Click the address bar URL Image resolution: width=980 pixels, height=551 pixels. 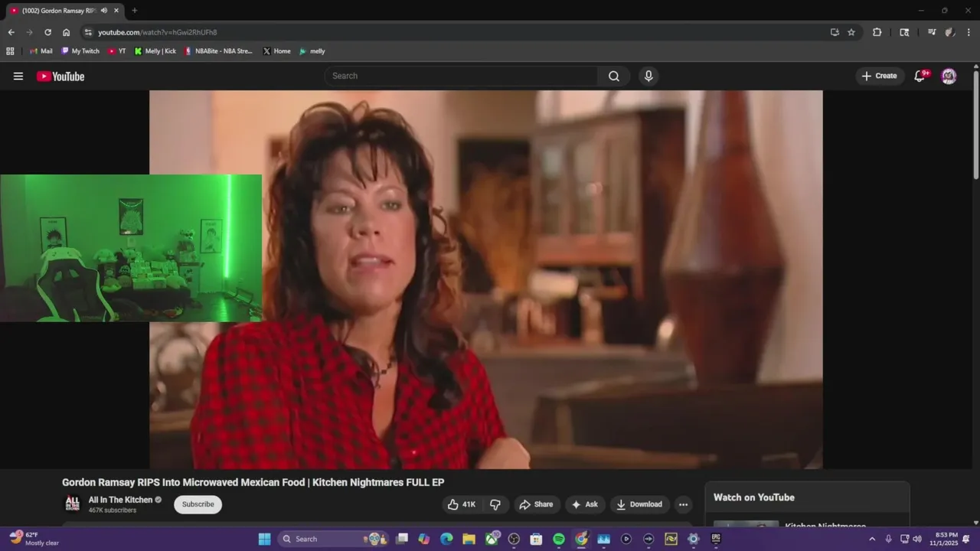pos(158,32)
